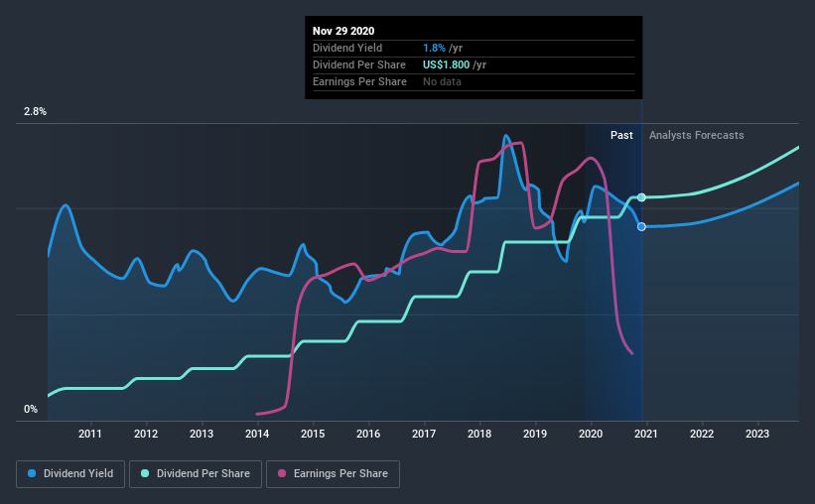
Task: Select the teal dividend-per-share data point marker
Action: click(641, 197)
